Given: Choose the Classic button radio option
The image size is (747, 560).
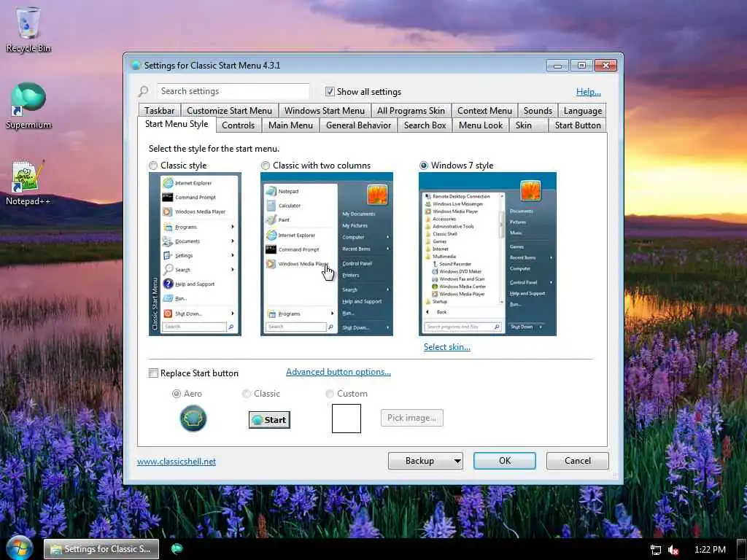Looking at the screenshot, I should 247,394.
